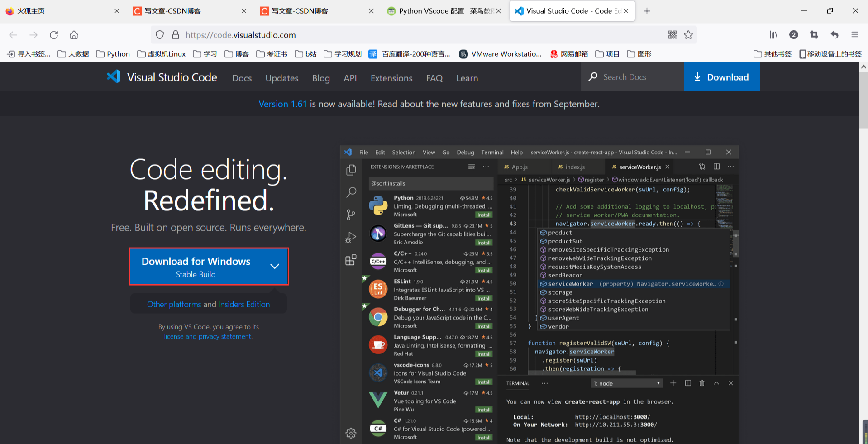Viewport: 868px width, 444px height.
Task: Open the browser home page
Action: click(74, 35)
